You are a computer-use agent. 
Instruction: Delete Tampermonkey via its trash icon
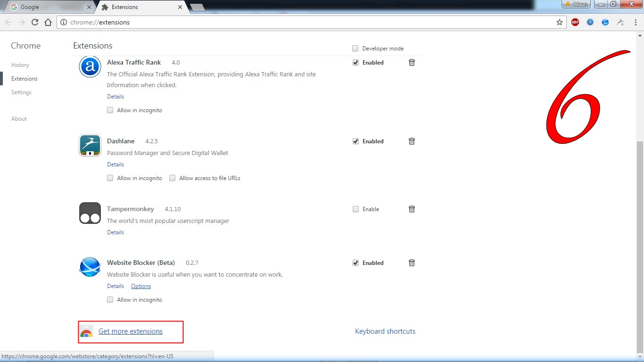coord(412,209)
